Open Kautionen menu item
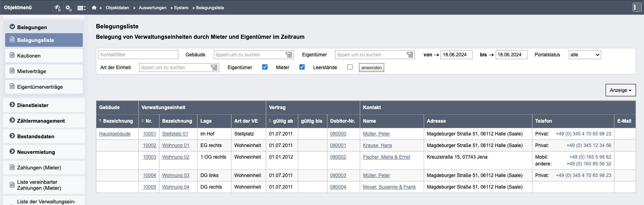The height and width of the screenshot is (205, 644). click(x=44, y=56)
